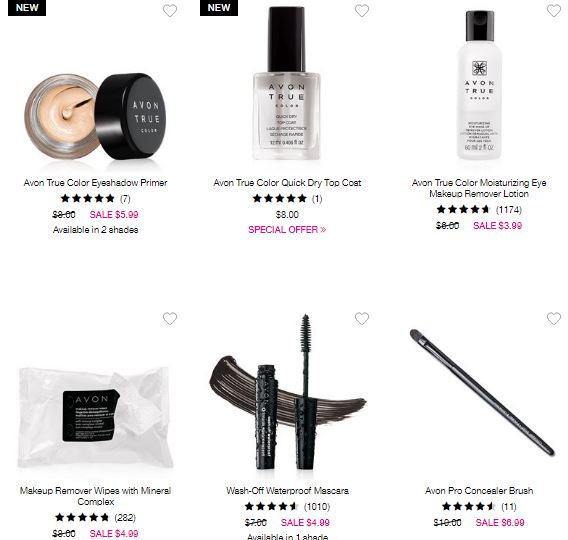Click heart on Eye Makeup Remover Lotion
Screen dimensions: 568x540
[554, 11]
